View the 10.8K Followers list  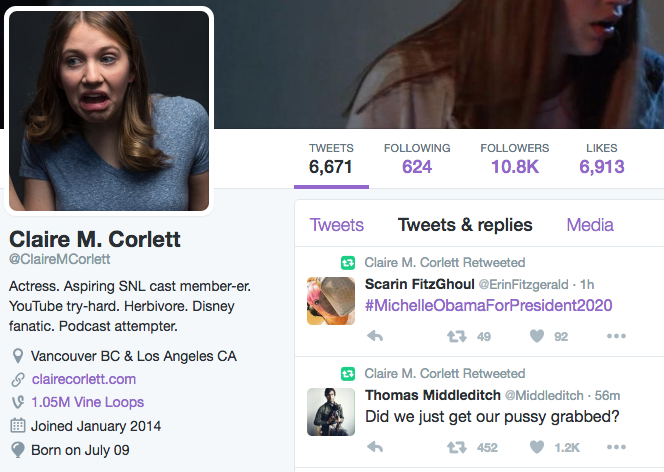point(514,159)
